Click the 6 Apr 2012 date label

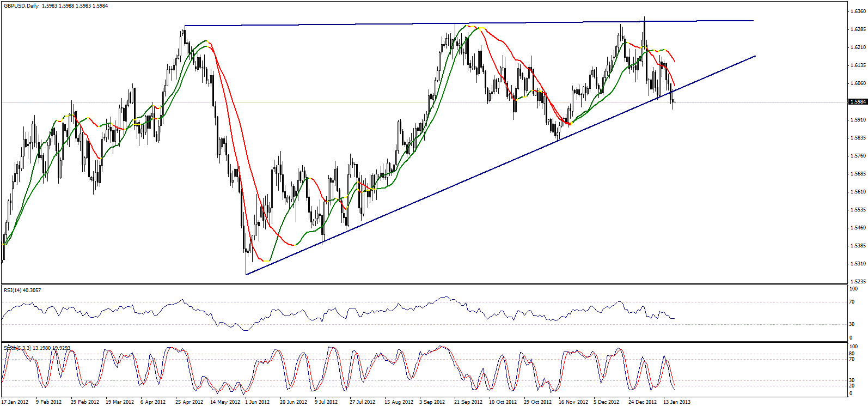pyautogui.click(x=153, y=402)
